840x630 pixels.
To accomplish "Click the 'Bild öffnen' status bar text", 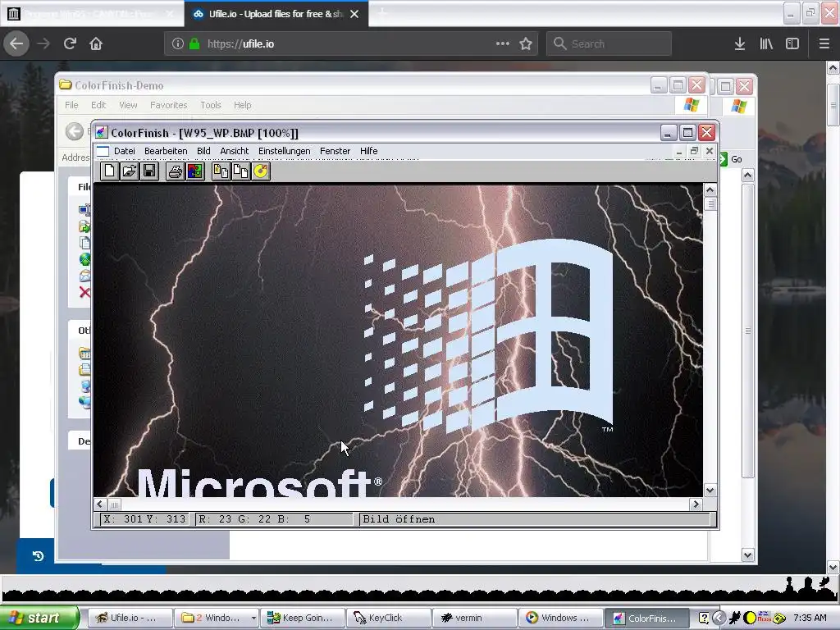I will [x=399, y=519].
